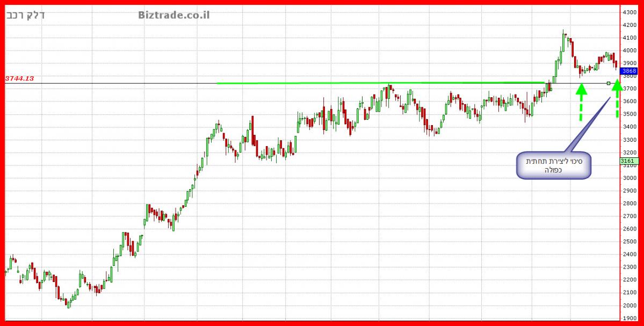Click the 1900 label on price axis
Viewport: 644px width, 326px height.
tap(629, 318)
